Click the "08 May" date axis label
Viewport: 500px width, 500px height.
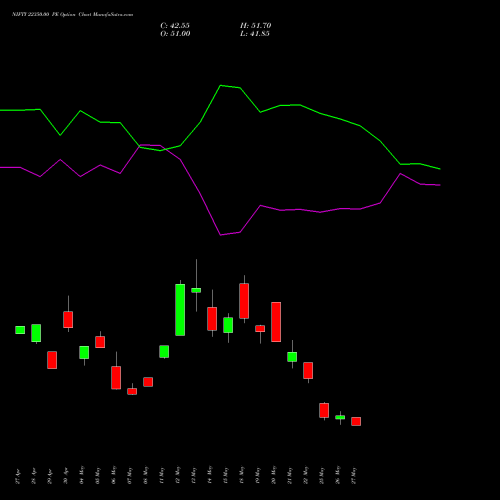tap(146, 475)
